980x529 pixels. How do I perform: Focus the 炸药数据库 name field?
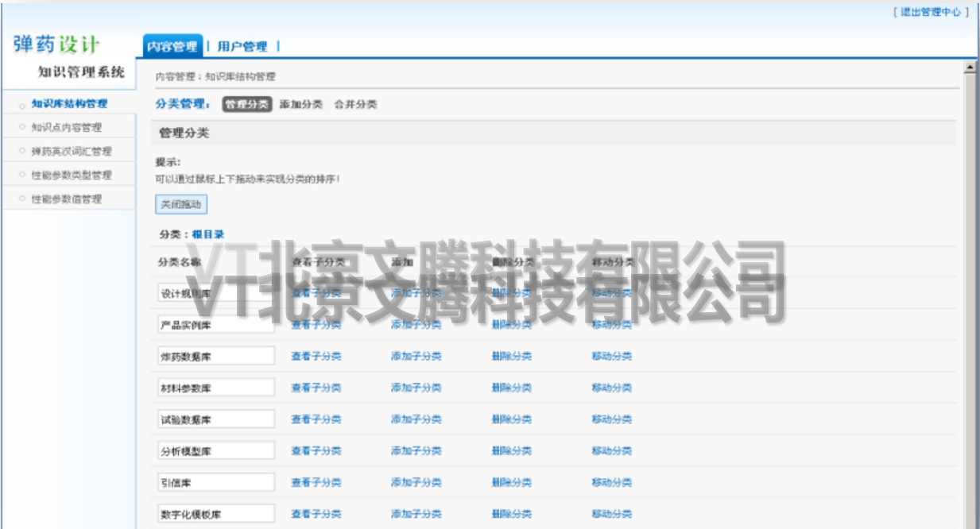point(215,357)
